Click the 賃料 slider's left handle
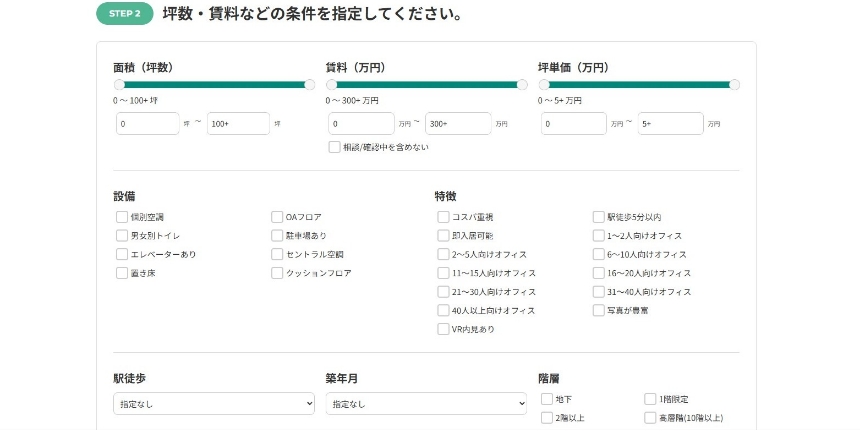Screen dimensions: 860x431 tap(331, 85)
